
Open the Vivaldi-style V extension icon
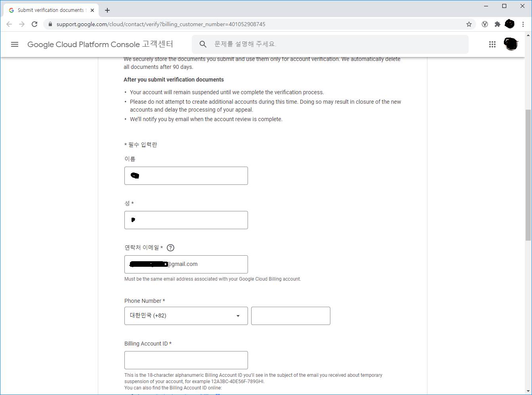coord(484,24)
